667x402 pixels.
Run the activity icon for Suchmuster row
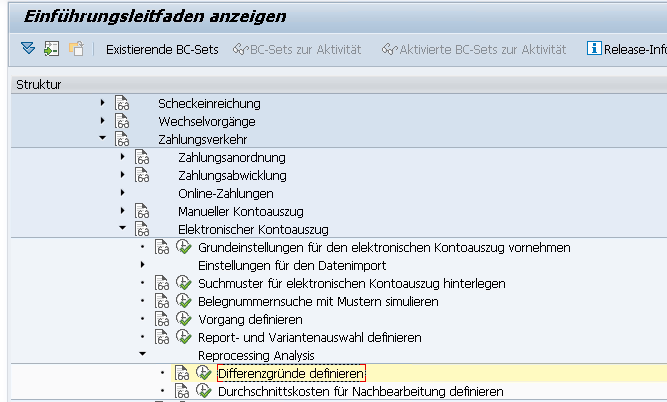click(x=184, y=284)
